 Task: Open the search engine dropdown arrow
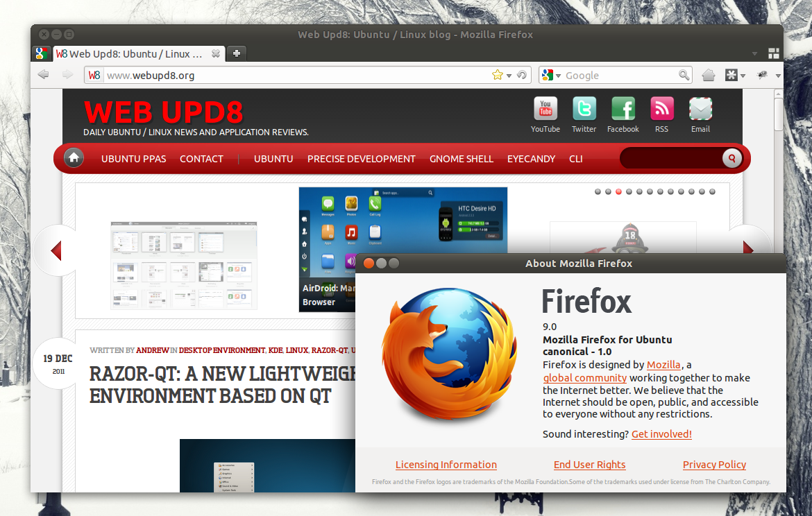coord(558,75)
